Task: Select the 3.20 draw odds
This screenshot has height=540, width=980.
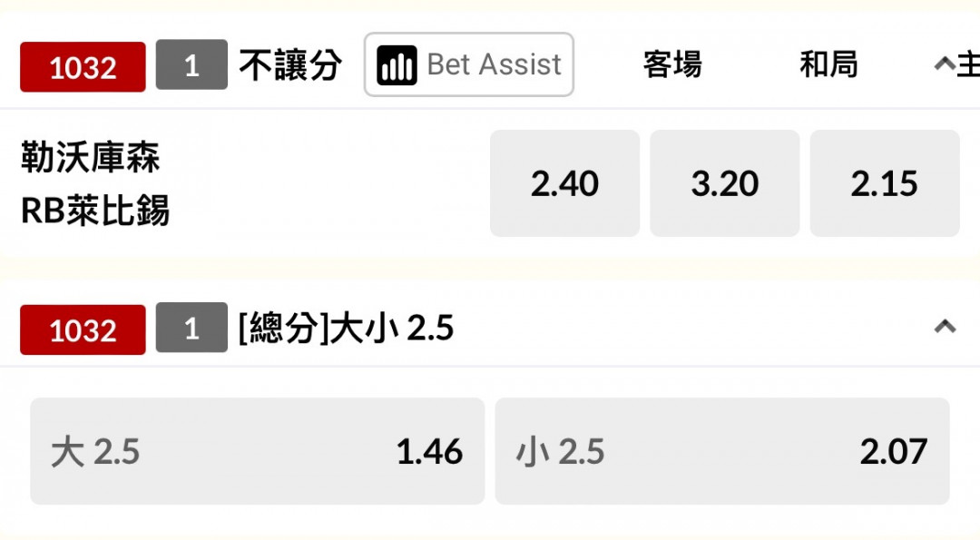Action: click(724, 183)
